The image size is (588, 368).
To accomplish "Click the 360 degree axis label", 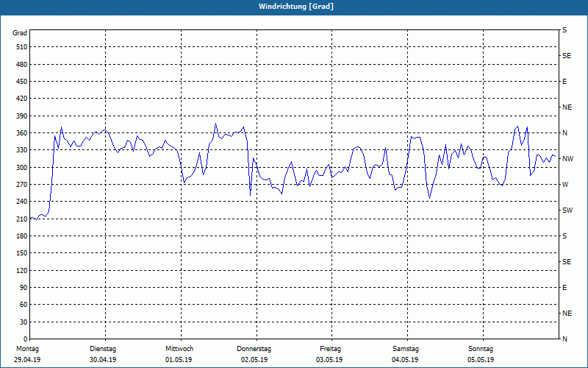I will coord(22,133).
